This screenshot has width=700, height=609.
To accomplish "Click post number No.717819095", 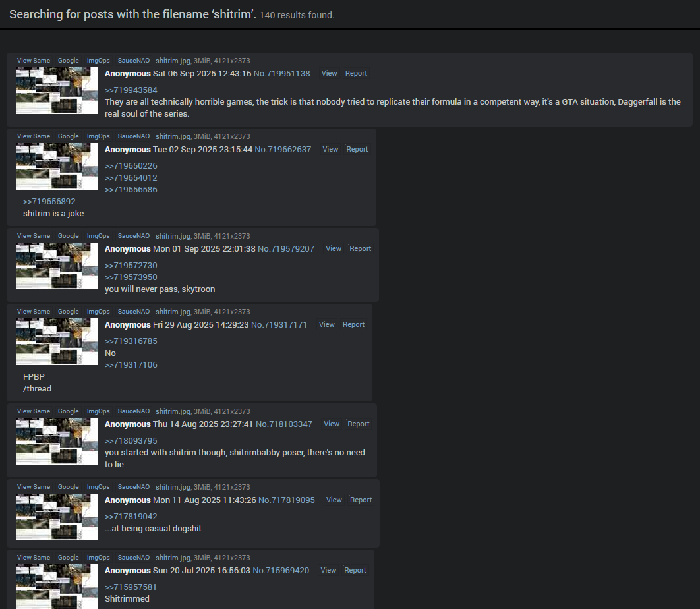I will [287, 500].
